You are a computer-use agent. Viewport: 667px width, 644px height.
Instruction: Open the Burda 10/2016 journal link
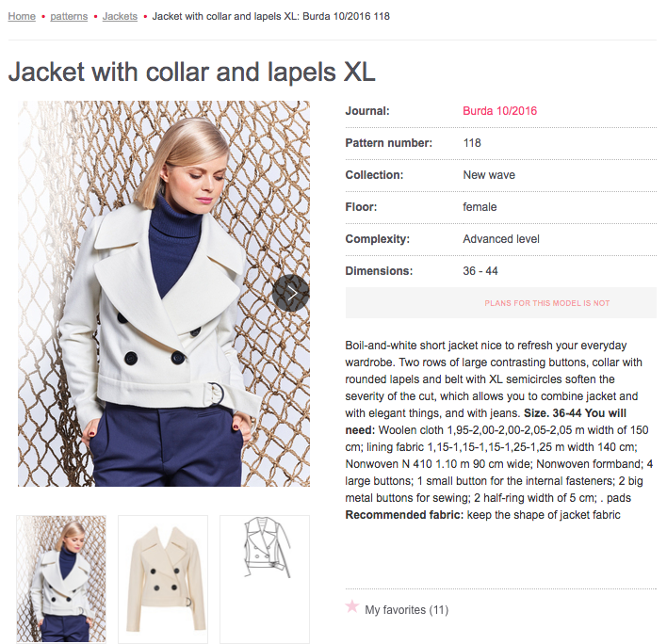click(x=499, y=111)
